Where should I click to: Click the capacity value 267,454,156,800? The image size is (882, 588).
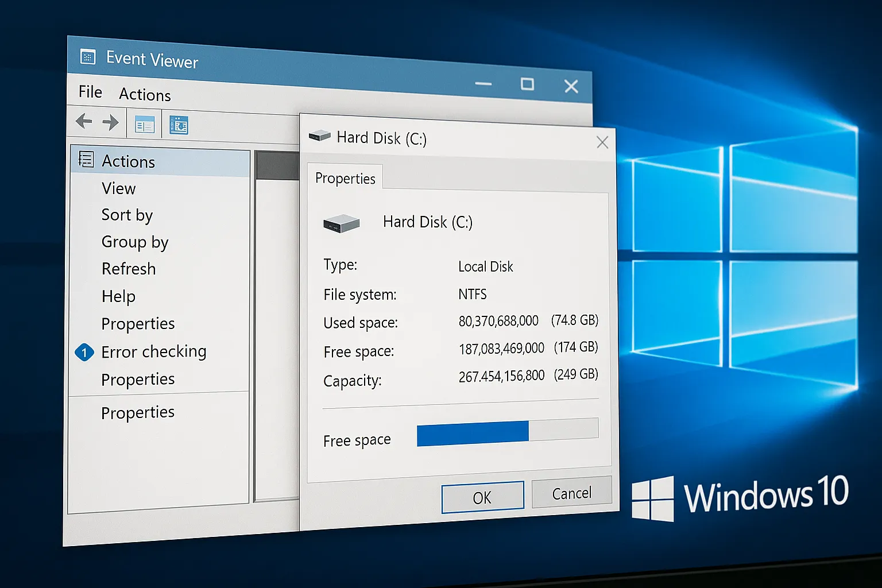pyautogui.click(x=501, y=376)
